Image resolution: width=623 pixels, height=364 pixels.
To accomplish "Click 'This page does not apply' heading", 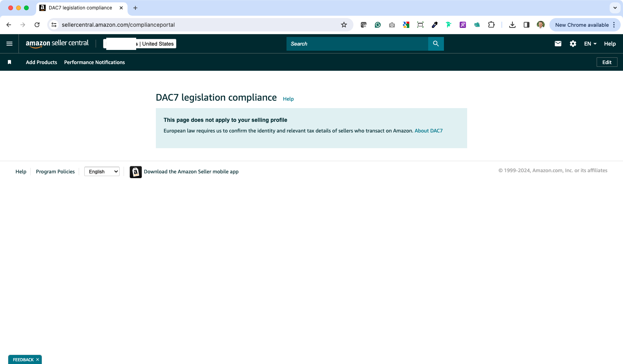I will (226, 120).
